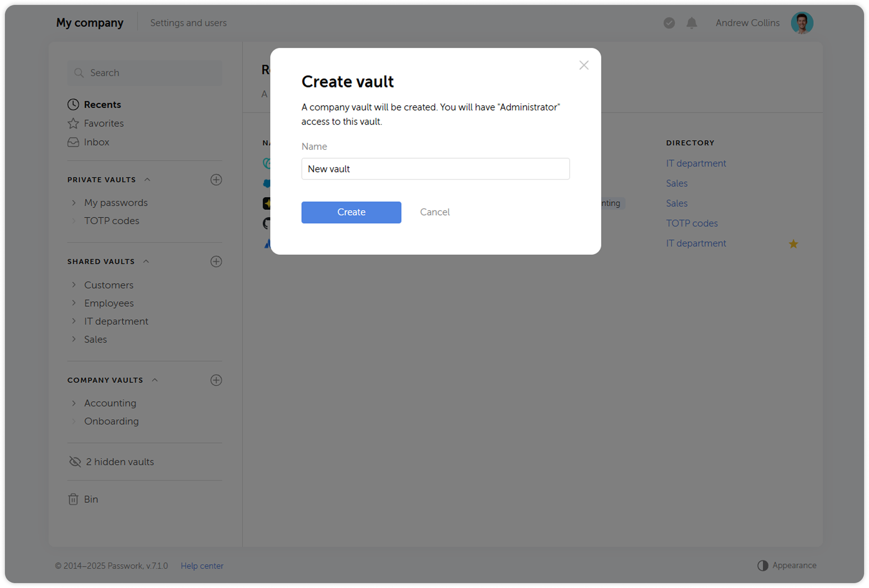This screenshot has width=869, height=588.
Task: Open the Help center link
Action: 202,565
